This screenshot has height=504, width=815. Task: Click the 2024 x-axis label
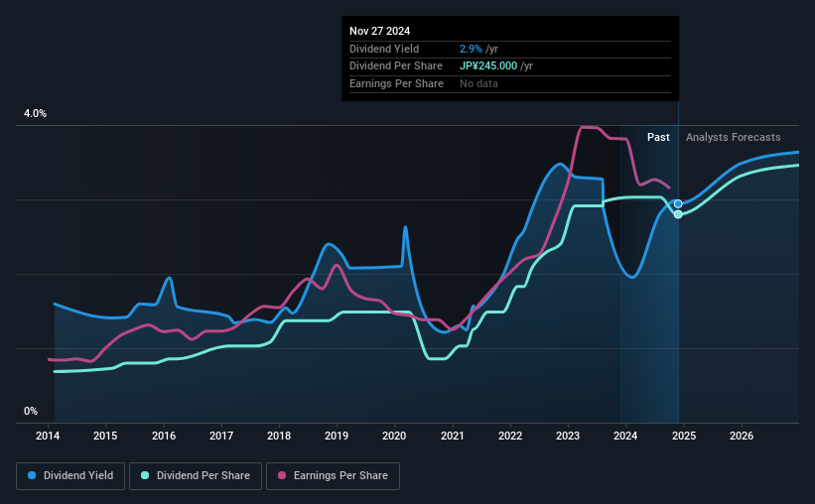pyautogui.click(x=625, y=436)
